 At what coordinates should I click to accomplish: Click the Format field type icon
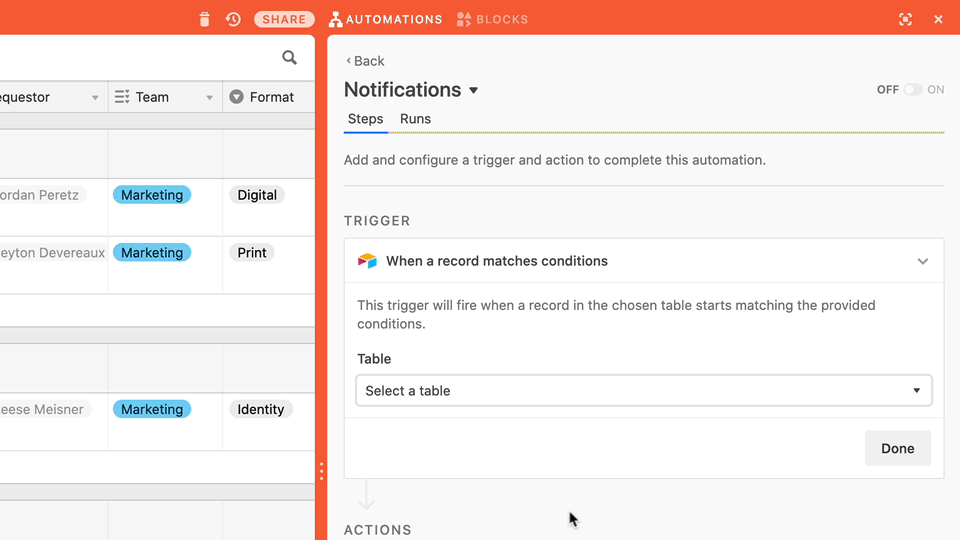237,97
